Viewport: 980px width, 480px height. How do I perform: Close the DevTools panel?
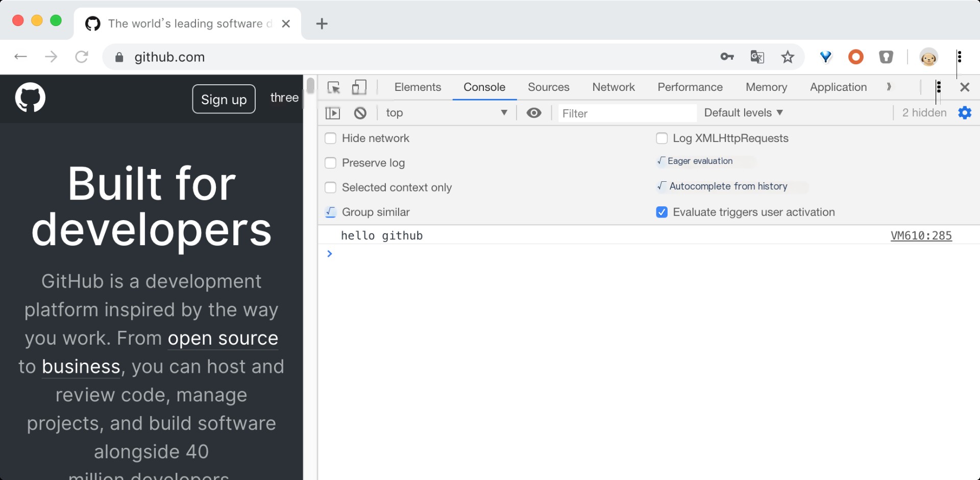coord(965,87)
